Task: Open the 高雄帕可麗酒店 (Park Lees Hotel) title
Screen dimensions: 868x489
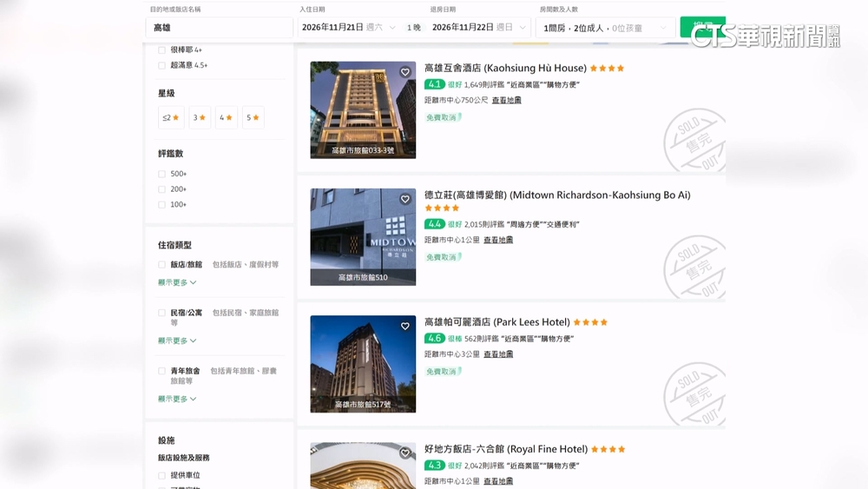Action: point(497,322)
